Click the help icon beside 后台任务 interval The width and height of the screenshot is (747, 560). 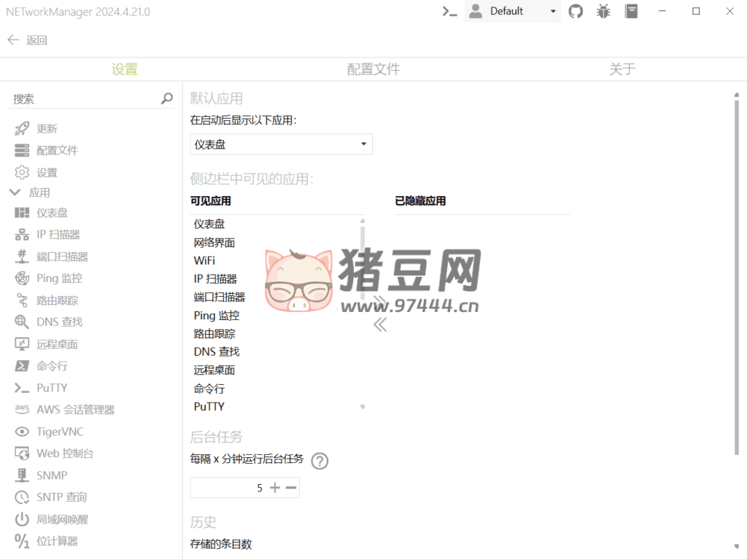(320, 461)
